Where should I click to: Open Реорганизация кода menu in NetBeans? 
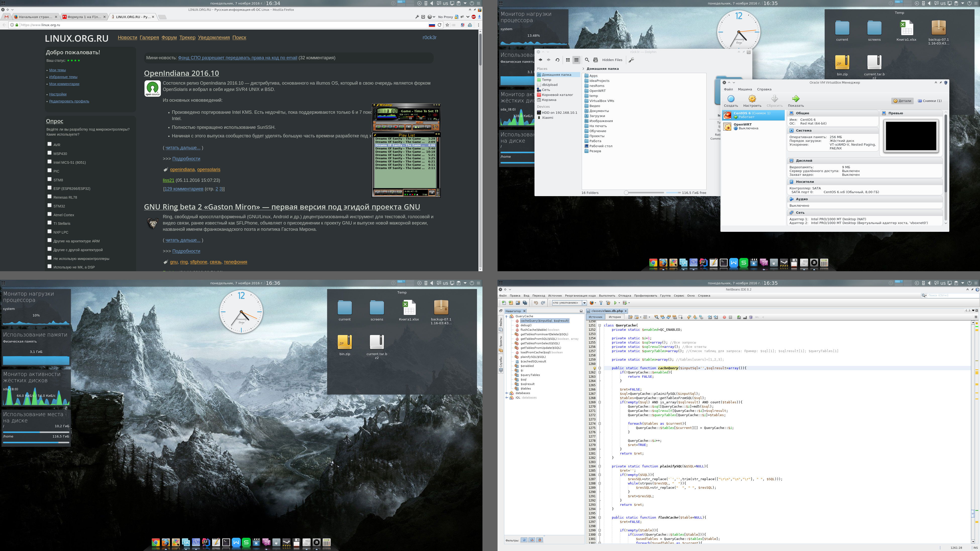580,296
